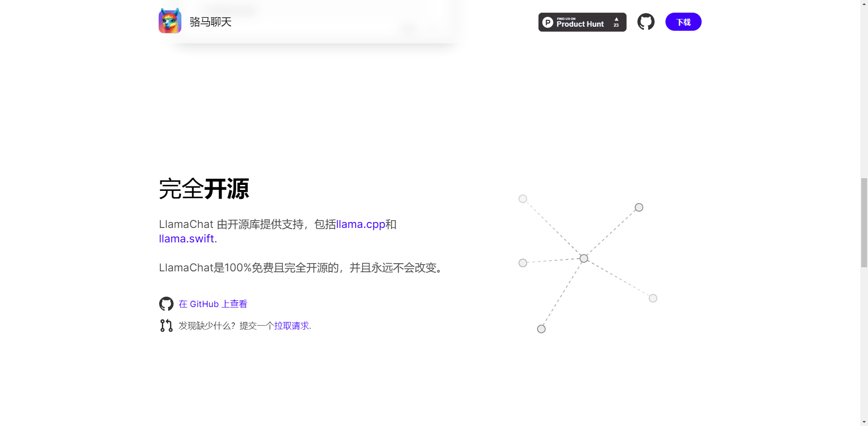The width and height of the screenshot is (868, 426).
Task: Click the 骆马聊天 site title
Action: [x=211, y=22]
